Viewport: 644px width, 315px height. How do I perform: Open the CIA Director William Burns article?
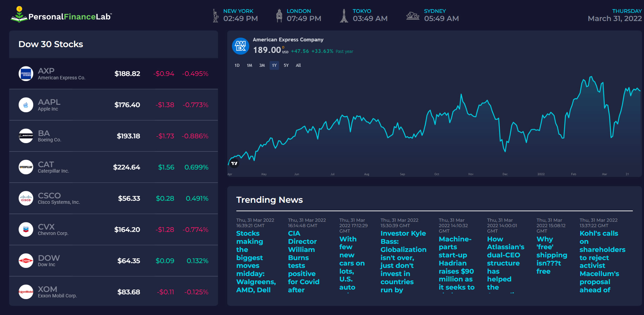point(304,261)
